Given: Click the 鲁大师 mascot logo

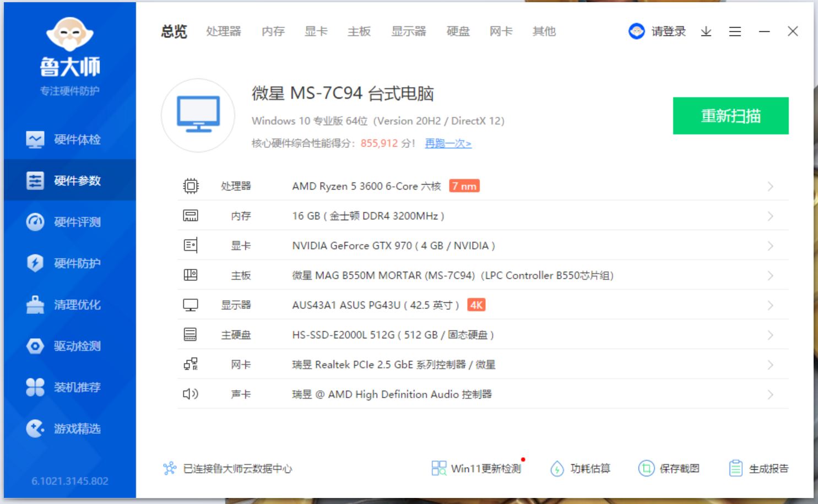Looking at the screenshot, I should (70, 34).
